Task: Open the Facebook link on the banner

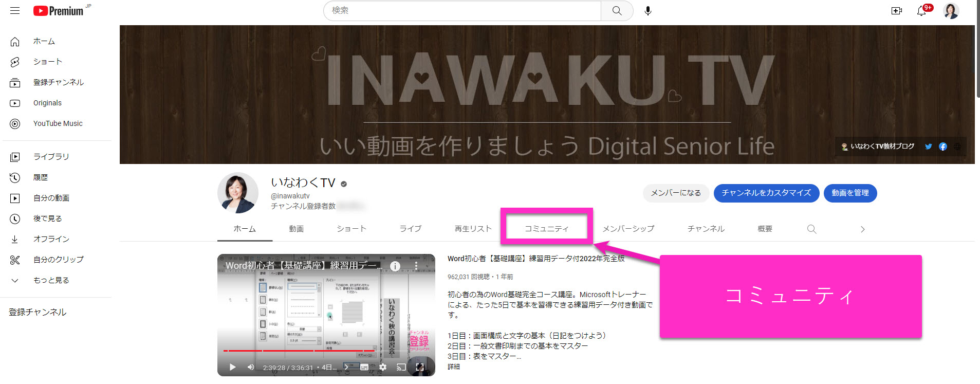Action: coord(942,147)
